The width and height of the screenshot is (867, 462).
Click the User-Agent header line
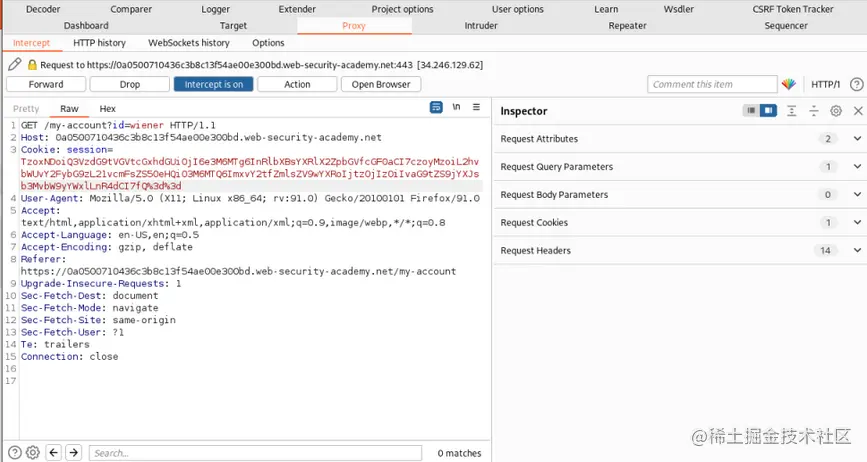pos(250,198)
